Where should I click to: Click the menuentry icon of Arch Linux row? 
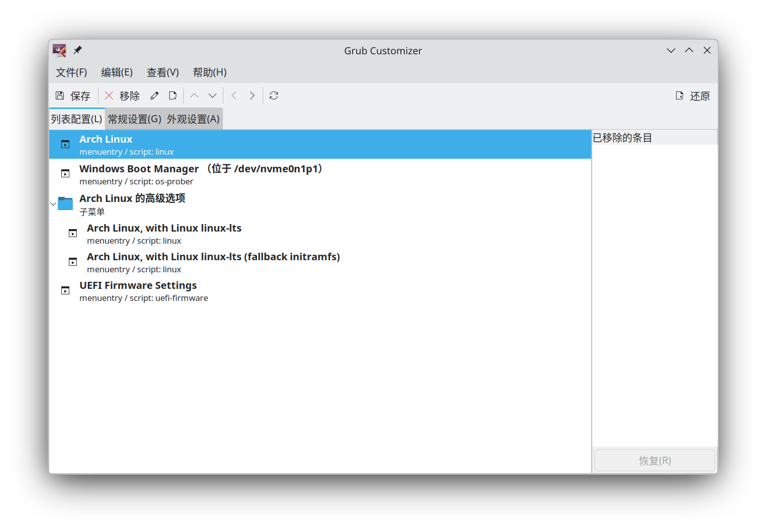point(65,145)
